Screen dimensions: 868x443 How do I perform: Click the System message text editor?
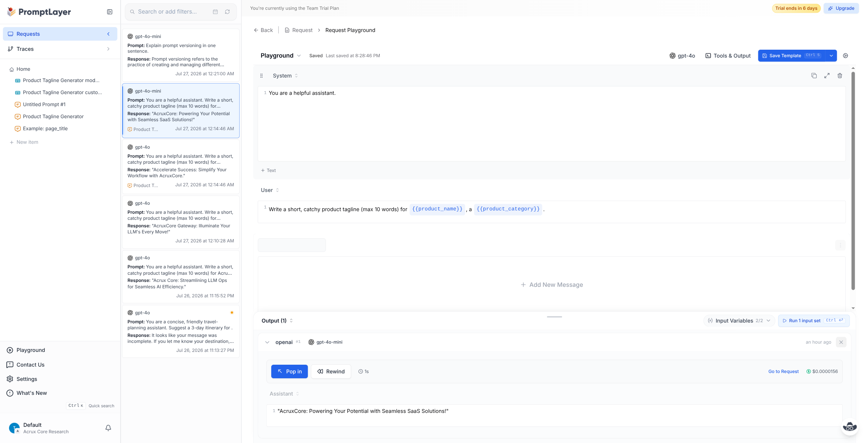tap(552, 124)
